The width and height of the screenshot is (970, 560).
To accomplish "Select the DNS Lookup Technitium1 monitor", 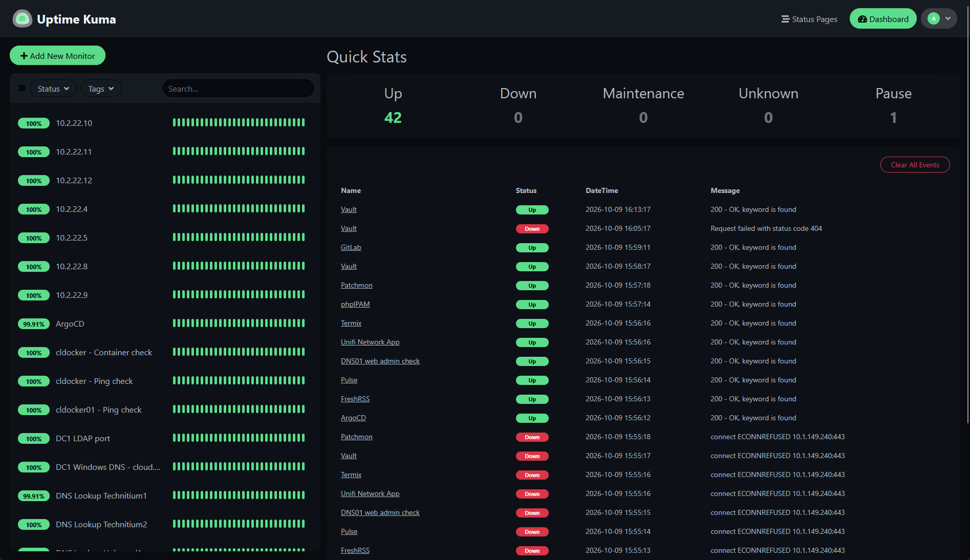I will tap(165, 496).
